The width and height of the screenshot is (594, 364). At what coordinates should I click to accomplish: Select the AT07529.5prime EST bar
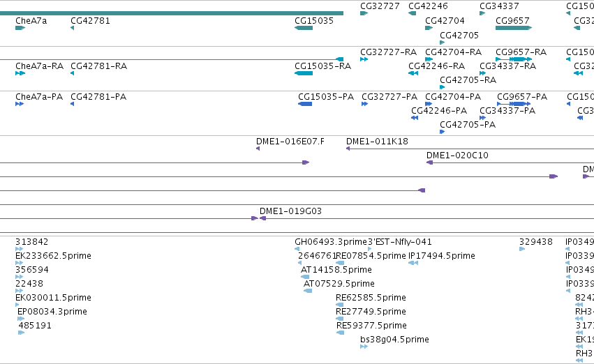tap(308, 291)
